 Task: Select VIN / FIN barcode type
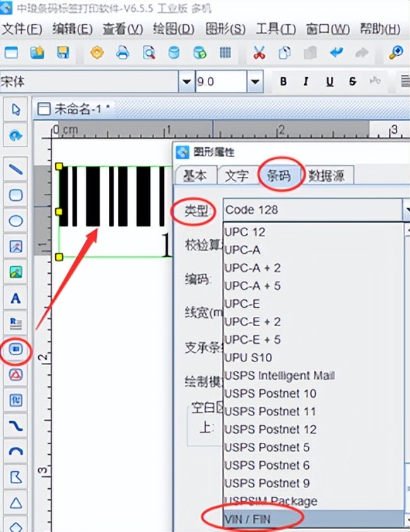point(313,519)
